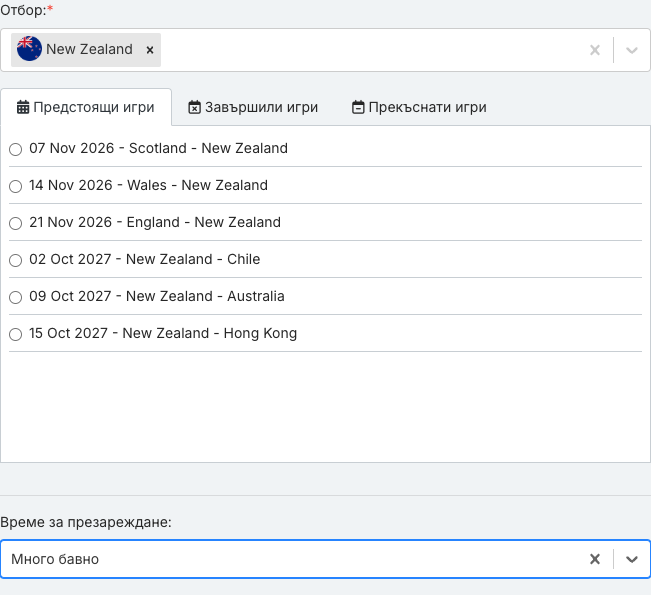Click the text 14 Nov 2026 - Wales - New Zealand
651x595 pixels.
click(x=148, y=185)
